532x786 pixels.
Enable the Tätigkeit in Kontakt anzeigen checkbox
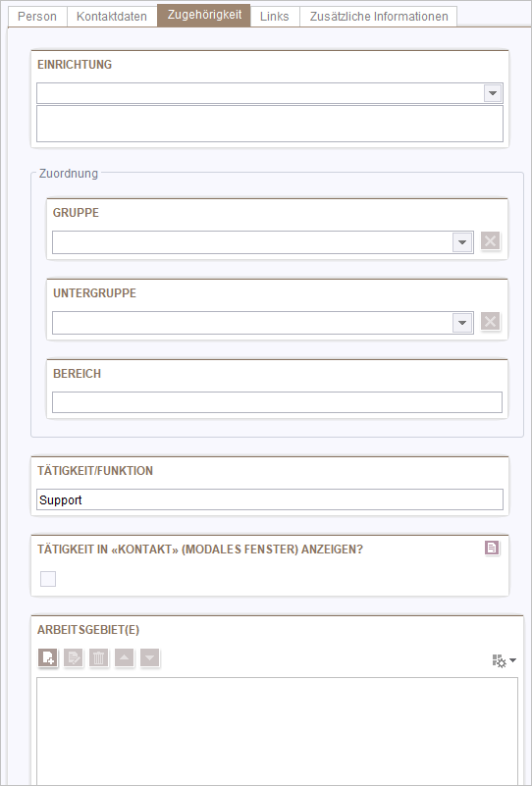pos(48,579)
